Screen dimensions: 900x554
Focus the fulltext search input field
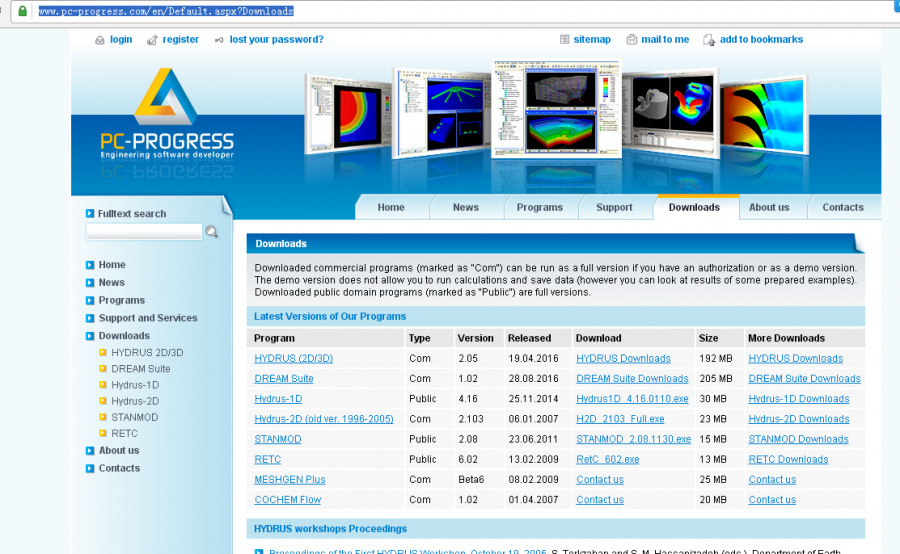pos(144,232)
